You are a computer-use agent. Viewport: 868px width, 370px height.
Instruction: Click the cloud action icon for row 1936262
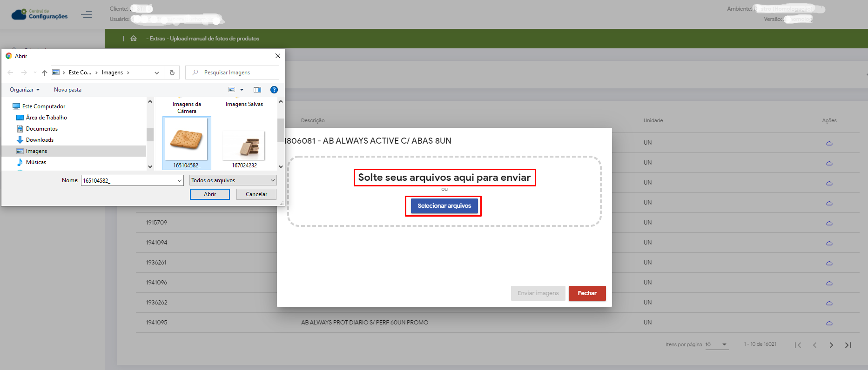tap(829, 304)
